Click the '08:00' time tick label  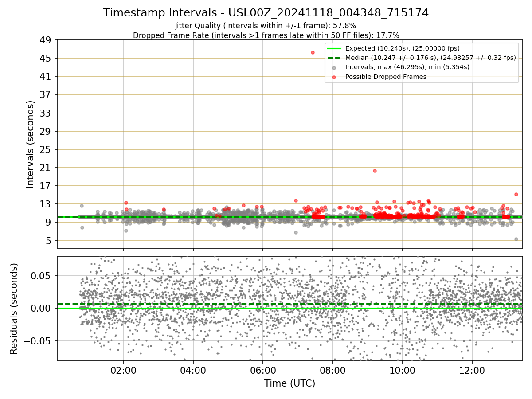[332, 371]
